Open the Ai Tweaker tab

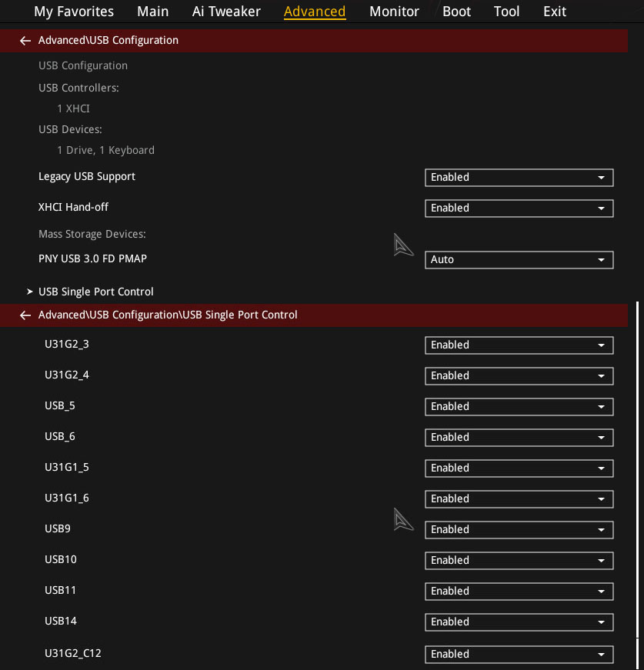coord(226,12)
